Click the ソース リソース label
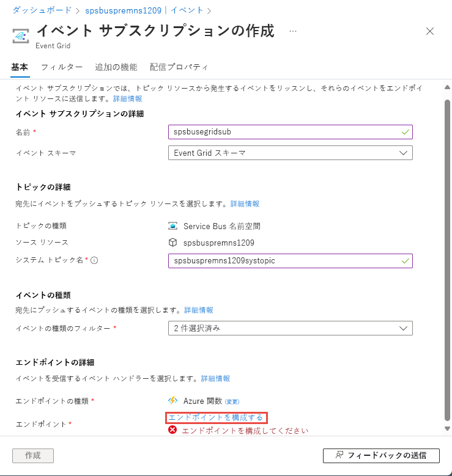 (42, 243)
